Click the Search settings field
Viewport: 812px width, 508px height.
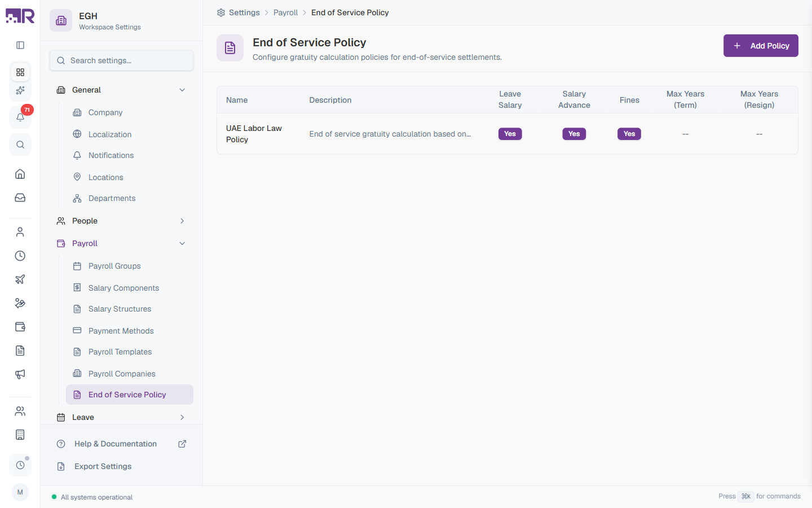(x=122, y=60)
